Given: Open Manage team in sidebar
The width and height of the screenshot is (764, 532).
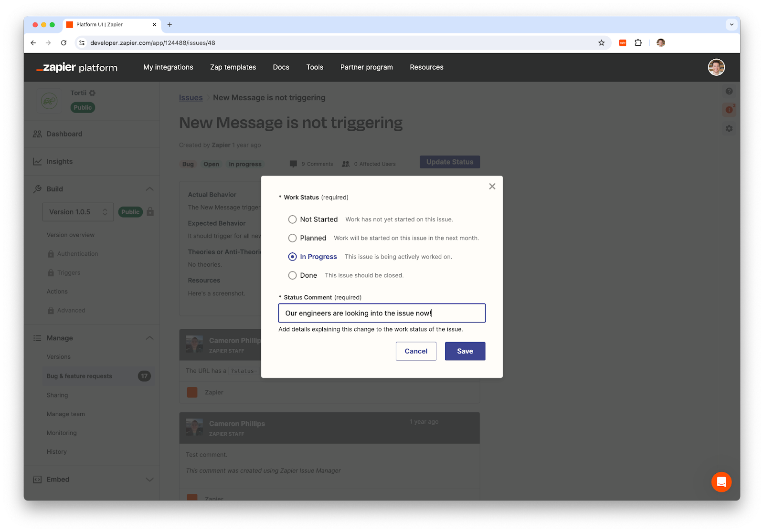Looking at the screenshot, I should click(65, 414).
